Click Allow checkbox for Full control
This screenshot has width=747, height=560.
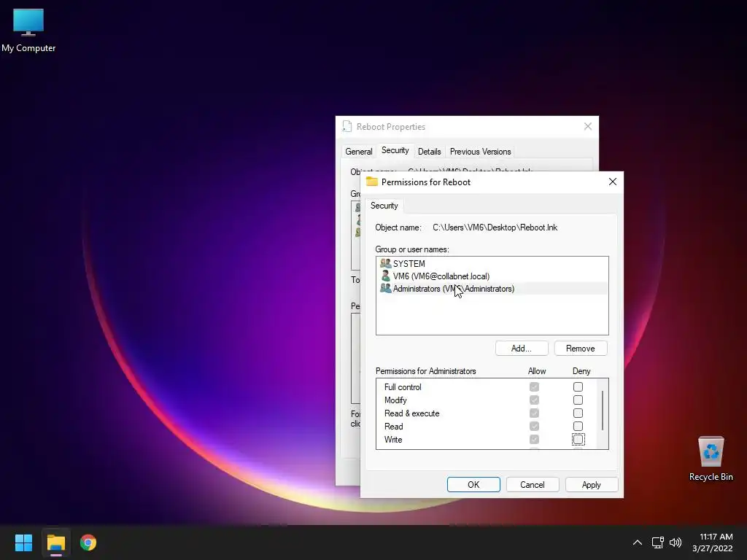pos(534,386)
